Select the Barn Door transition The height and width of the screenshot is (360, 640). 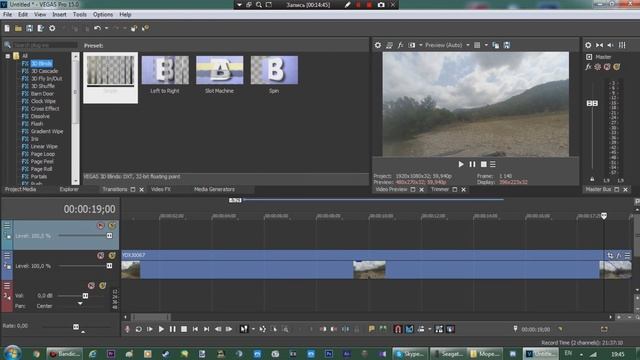coord(42,94)
